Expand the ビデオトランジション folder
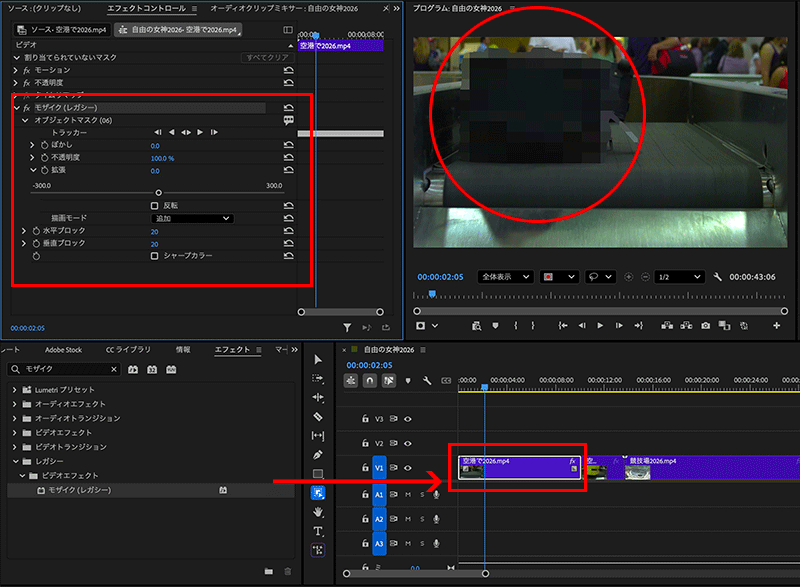The height and width of the screenshot is (587, 800). coord(16,446)
